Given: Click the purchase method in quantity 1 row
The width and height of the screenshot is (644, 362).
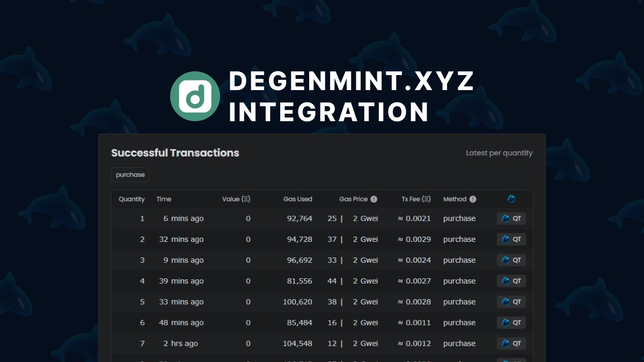Looking at the screenshot, I should click(x=459, y=218).
